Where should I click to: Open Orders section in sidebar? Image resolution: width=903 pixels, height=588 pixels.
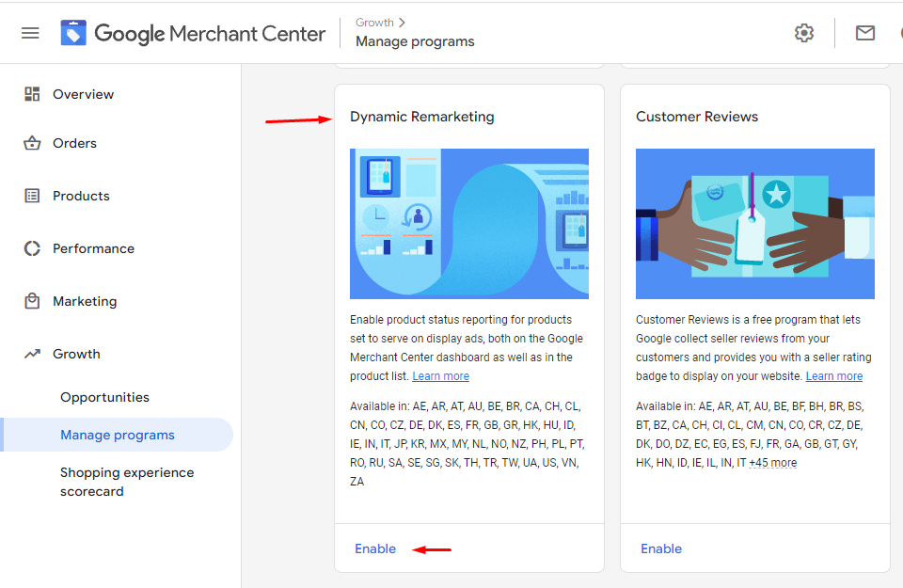[75, 143]
